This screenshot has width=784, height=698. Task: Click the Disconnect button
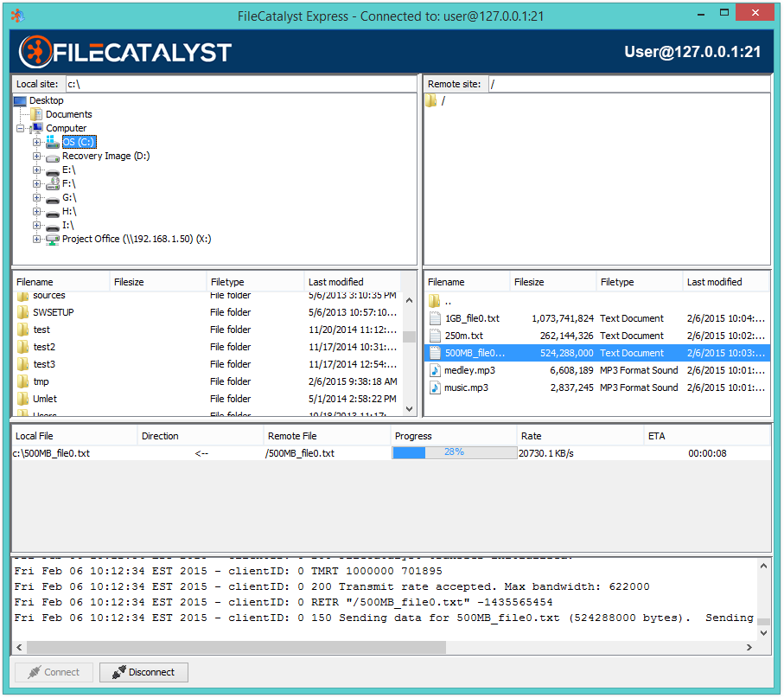pyautogui.click(x=143, y=672)
